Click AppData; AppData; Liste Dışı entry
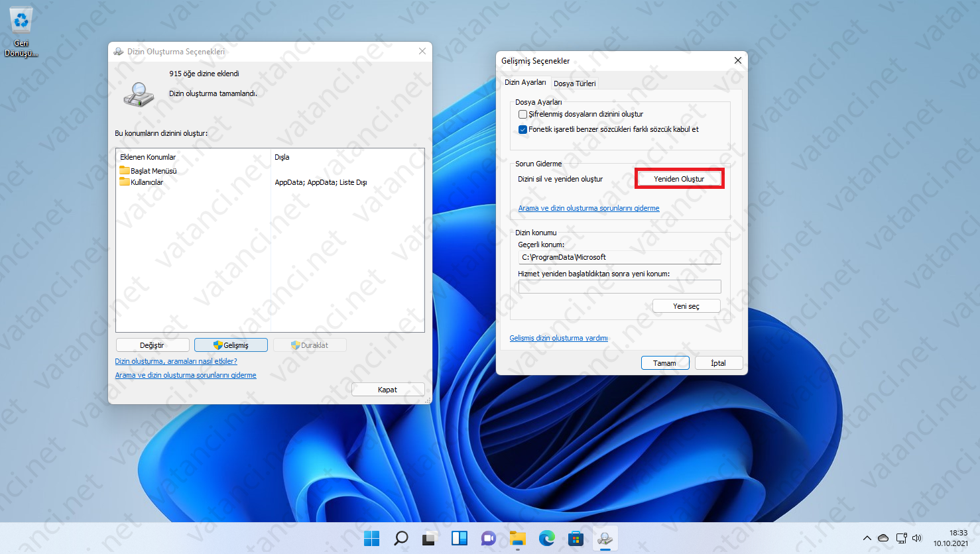The height and width of the screenshot is (554, 980). (321, 182)
